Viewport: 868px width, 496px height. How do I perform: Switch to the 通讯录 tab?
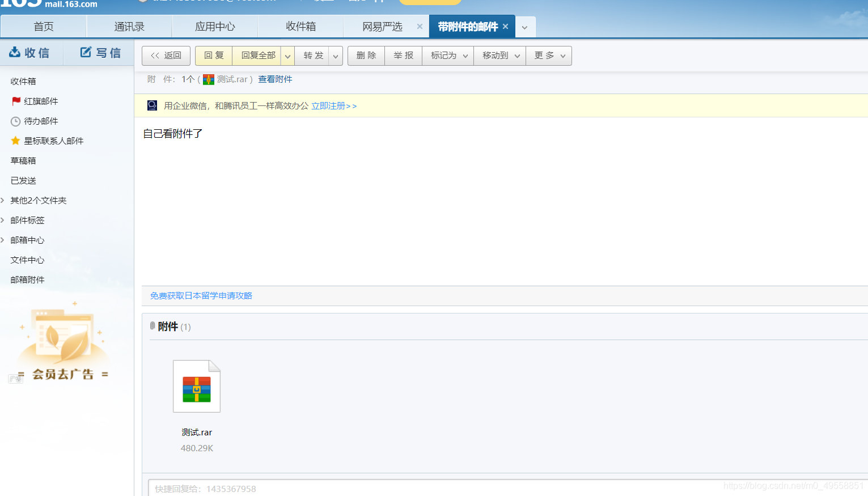click(129, 27)
